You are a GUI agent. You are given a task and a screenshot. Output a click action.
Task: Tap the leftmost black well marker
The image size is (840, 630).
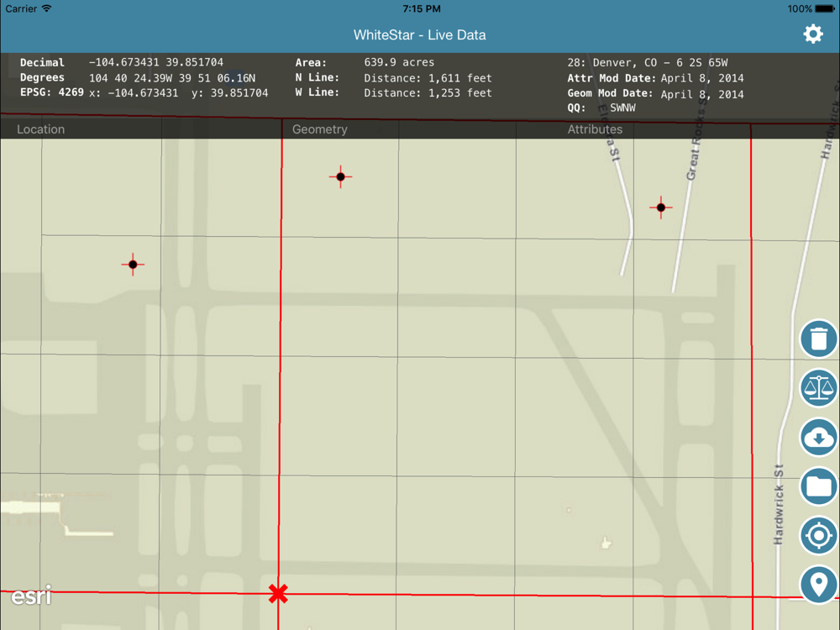coord(133,264)
